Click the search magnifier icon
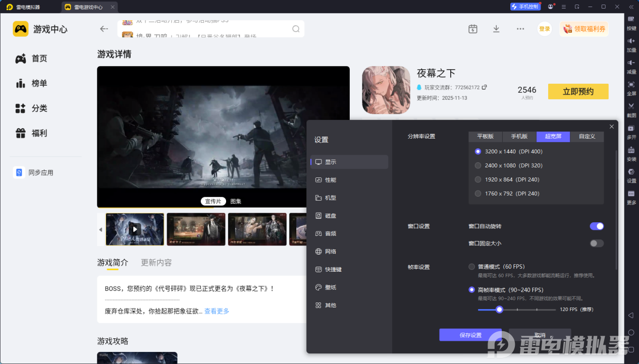Viewport: 639px width, 364px height. pos(296,29)
